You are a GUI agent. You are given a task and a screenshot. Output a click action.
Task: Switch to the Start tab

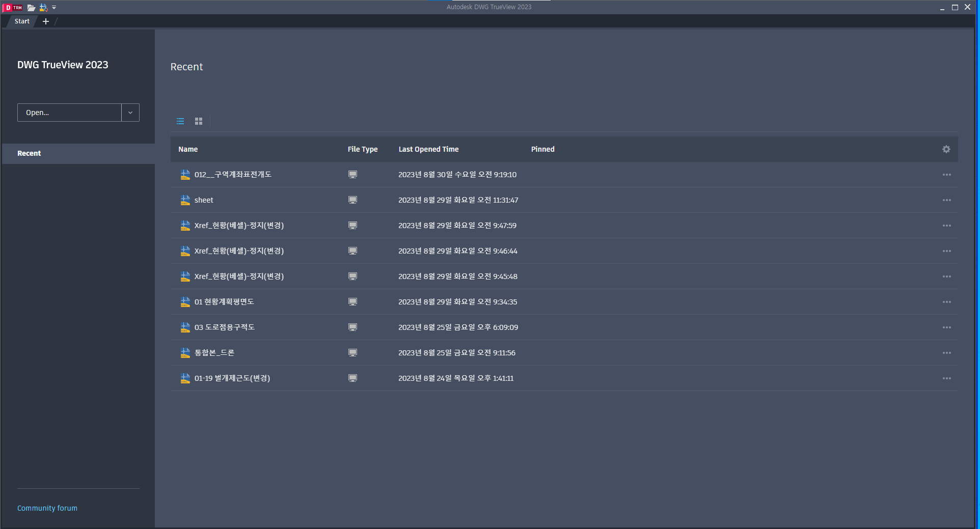click(x=22, y=21)
